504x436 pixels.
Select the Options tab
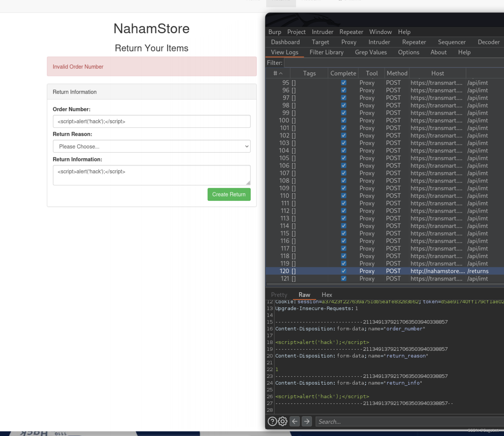[x=409, y=52]
